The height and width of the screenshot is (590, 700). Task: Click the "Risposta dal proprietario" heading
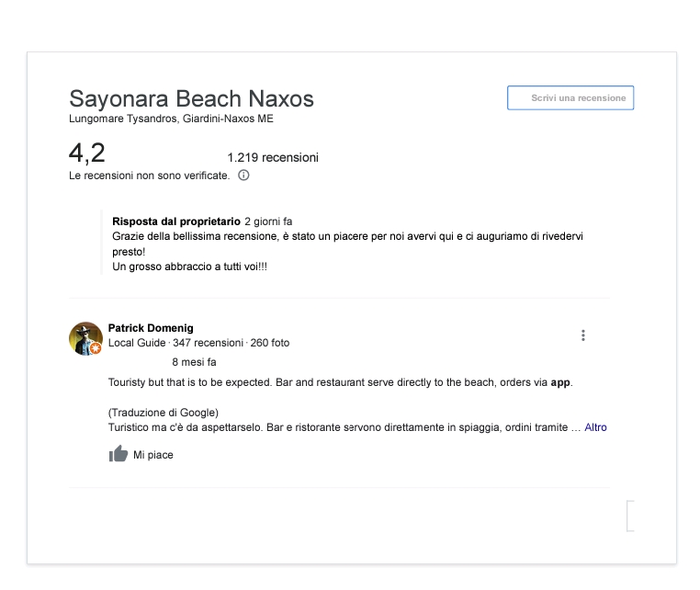(x=175, y=221)
